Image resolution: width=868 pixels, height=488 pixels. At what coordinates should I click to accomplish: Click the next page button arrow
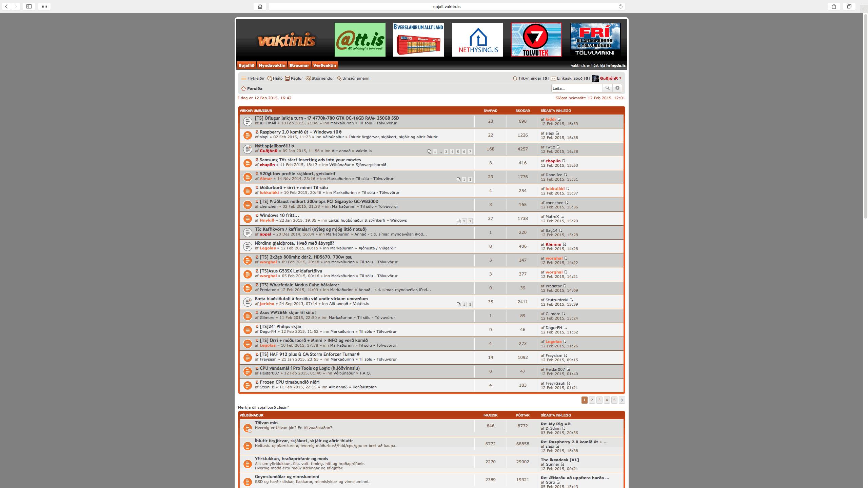click(622, 400)
